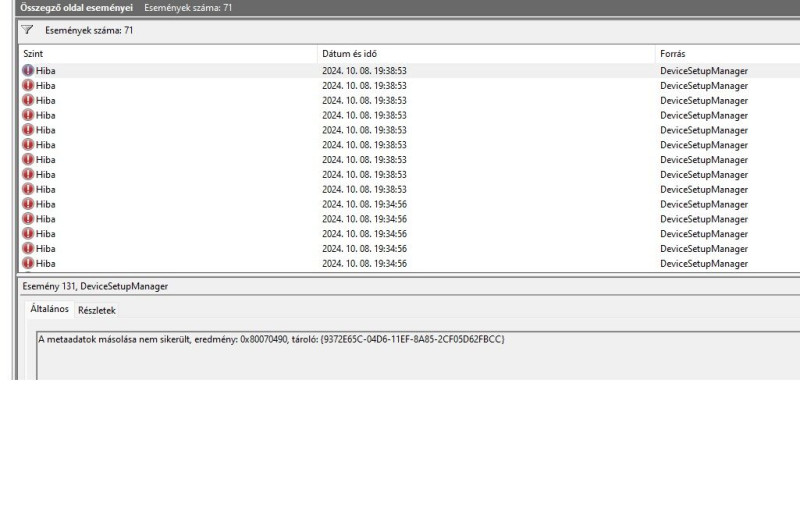The height and width of the screenshot is (511, 800).
Task: Select the bottom-most fully visible Hiba row
Action: click(x=410, y=263)
